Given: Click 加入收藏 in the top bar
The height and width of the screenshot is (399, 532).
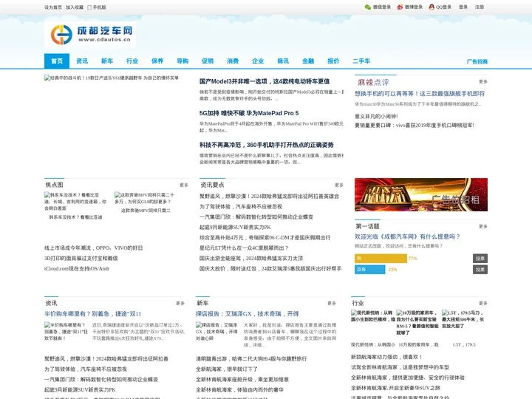Looking at the screenshot, I should (75, 7).
